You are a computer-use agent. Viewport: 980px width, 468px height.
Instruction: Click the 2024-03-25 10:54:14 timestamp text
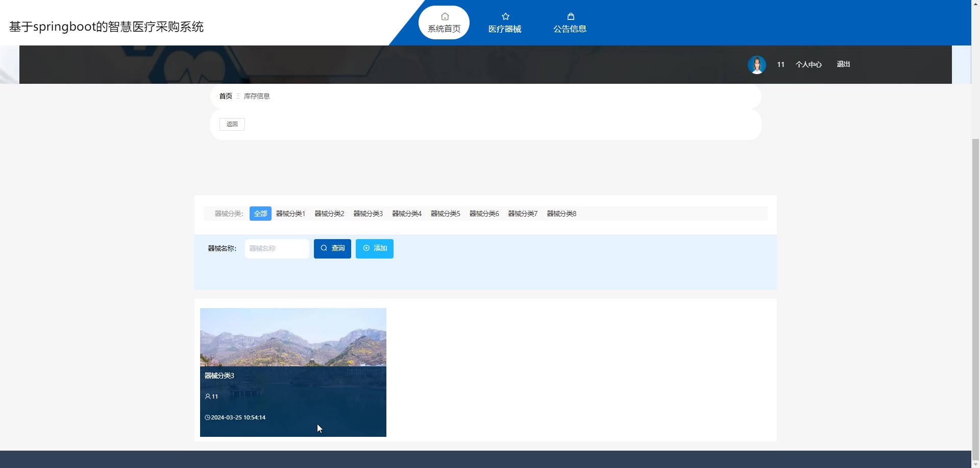point(238,417)
